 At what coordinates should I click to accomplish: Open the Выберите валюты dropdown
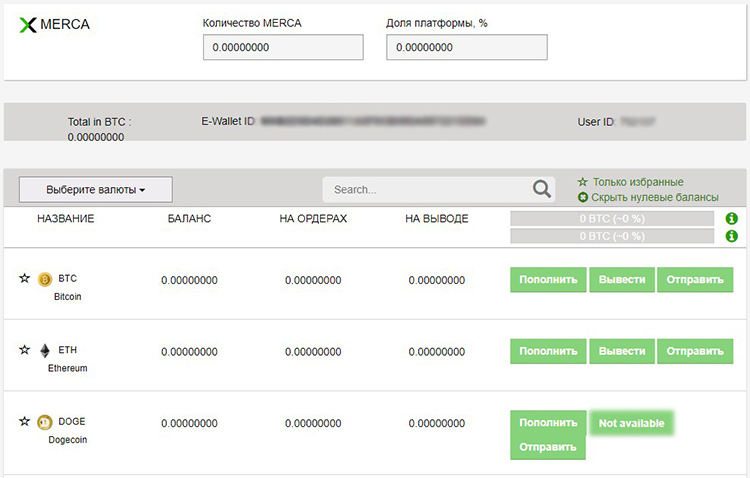pyautogui.click(x=96, y=189)
